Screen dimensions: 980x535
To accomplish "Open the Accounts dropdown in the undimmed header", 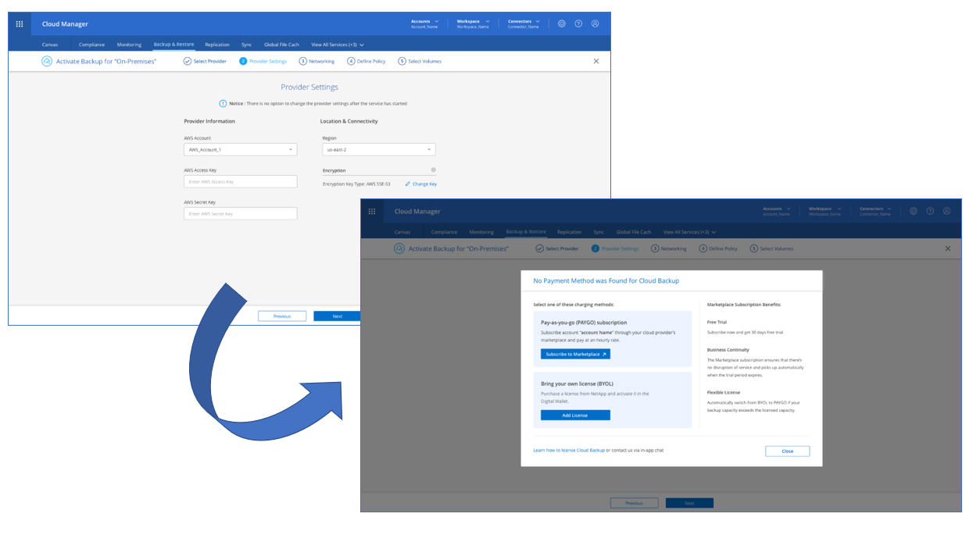I will coord(424,23).
